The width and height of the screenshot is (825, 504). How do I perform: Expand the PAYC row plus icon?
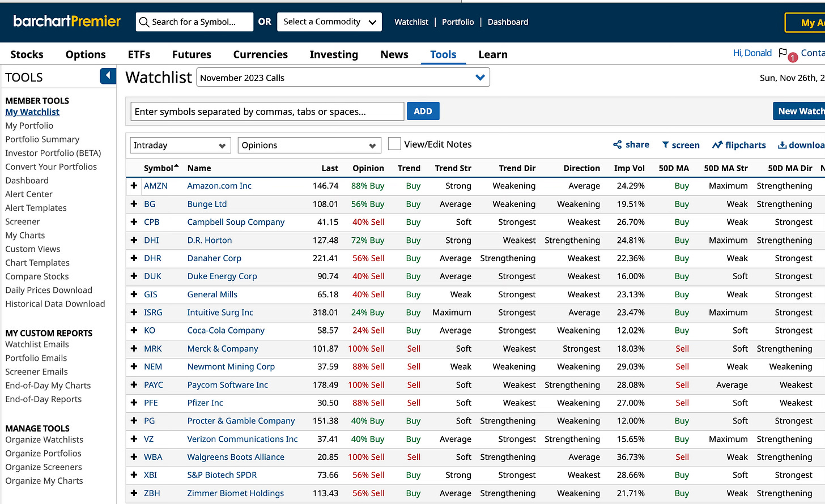coord(134,385)
